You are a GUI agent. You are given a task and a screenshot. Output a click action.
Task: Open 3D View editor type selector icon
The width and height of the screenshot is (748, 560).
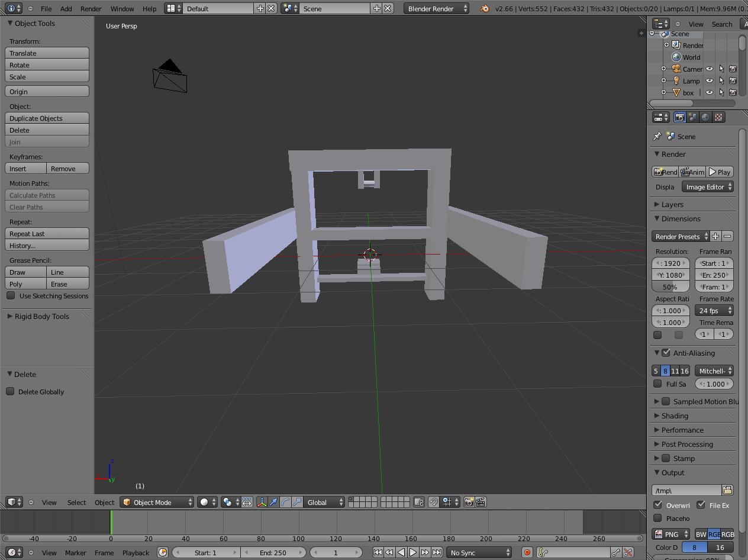click(x=14, y=502)
